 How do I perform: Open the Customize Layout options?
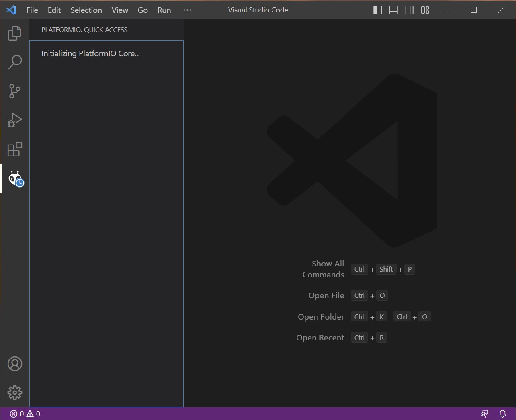tap(425, 10)
